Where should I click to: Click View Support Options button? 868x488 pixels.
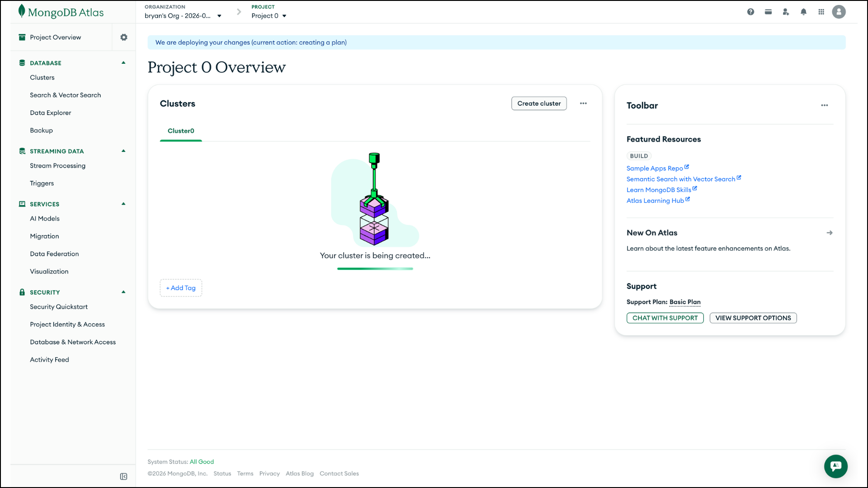pos(753,318)
